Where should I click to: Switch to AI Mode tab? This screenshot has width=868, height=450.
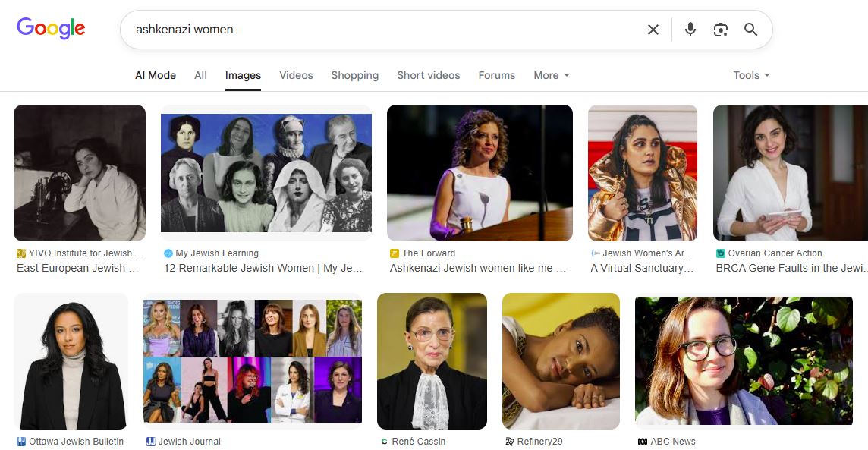156,75
